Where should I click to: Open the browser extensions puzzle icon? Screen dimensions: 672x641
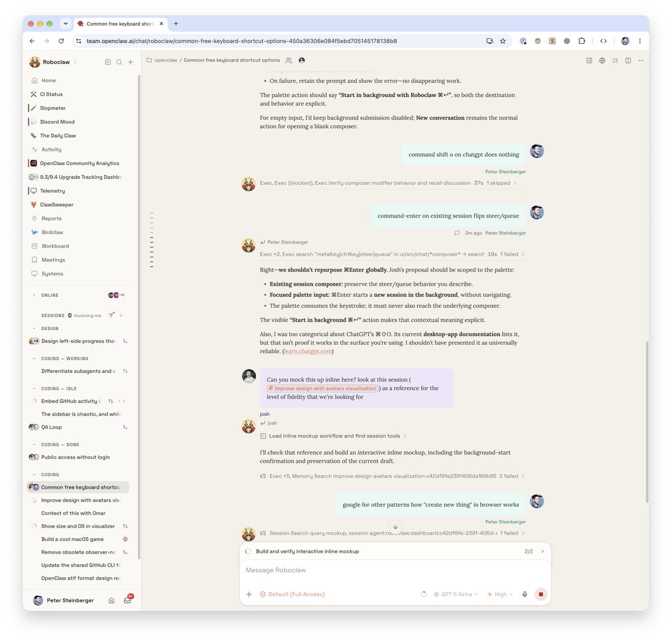[582, 41]
